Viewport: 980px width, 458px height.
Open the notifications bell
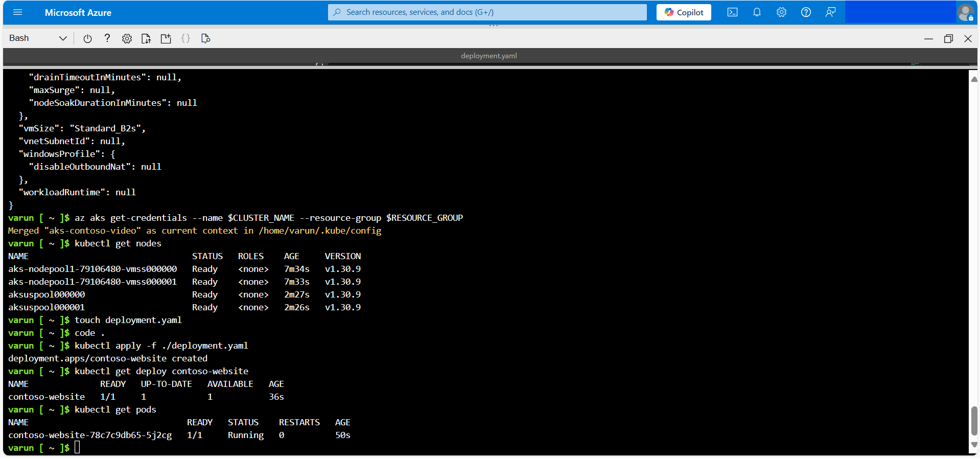(757, 12)
